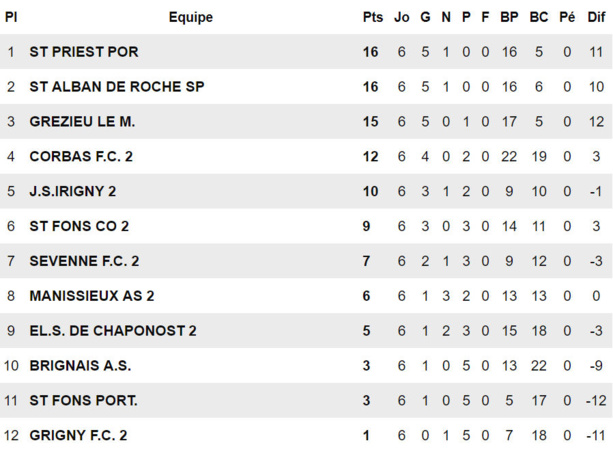
Task: Select the Jo column header
Action: click(402, 17)
